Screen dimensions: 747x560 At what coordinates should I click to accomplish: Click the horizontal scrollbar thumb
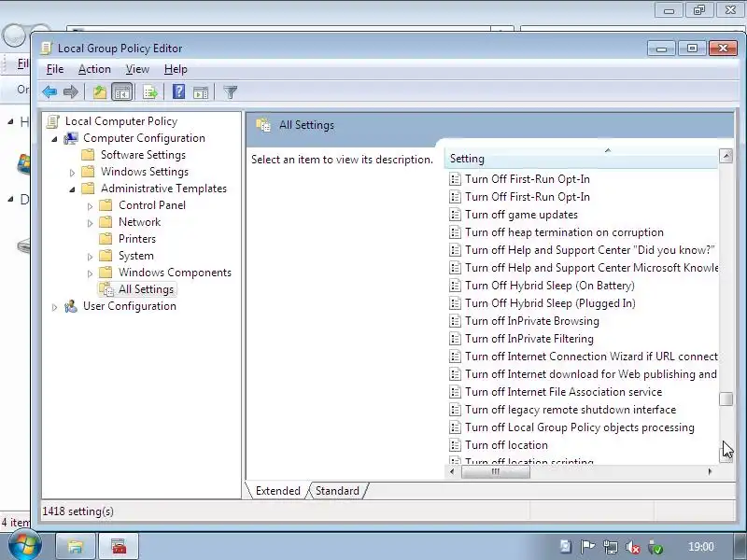point(496,471)
